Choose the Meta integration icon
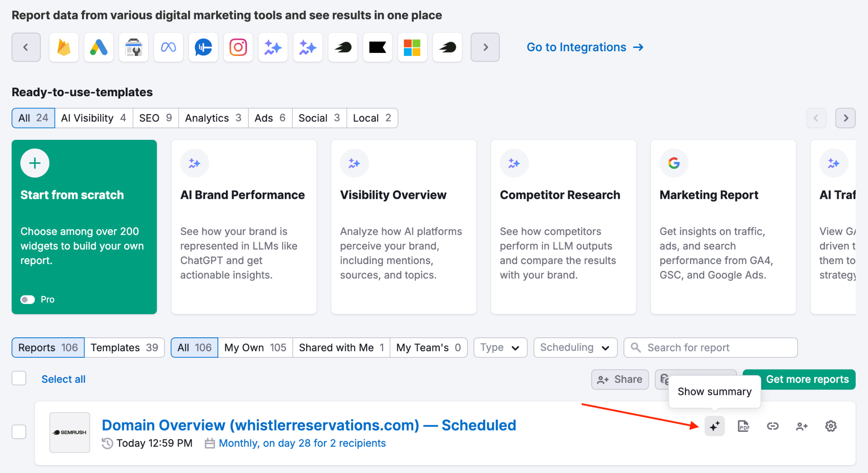This screenshot has width=868, height=473. pyautogui.click(x=168, y=47)
